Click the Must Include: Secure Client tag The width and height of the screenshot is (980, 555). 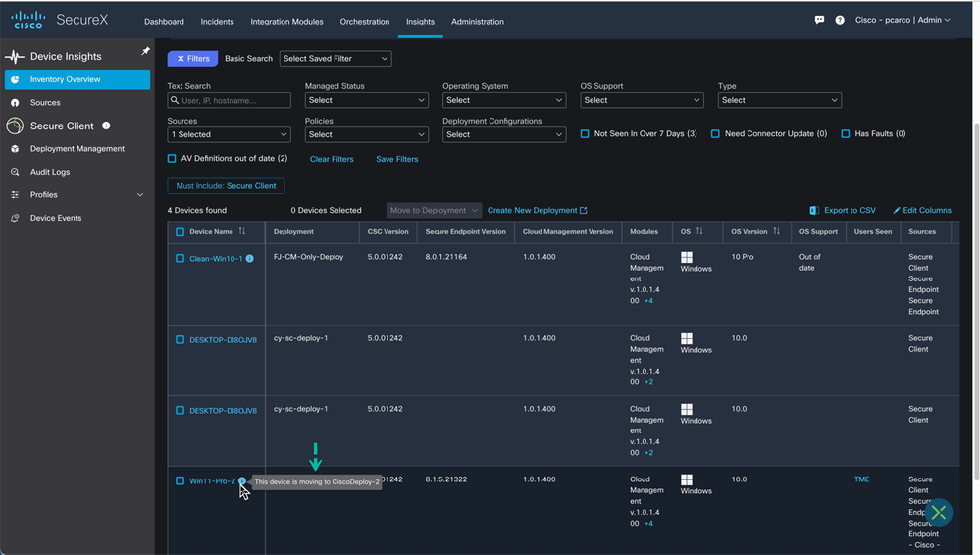click(226, 186)
